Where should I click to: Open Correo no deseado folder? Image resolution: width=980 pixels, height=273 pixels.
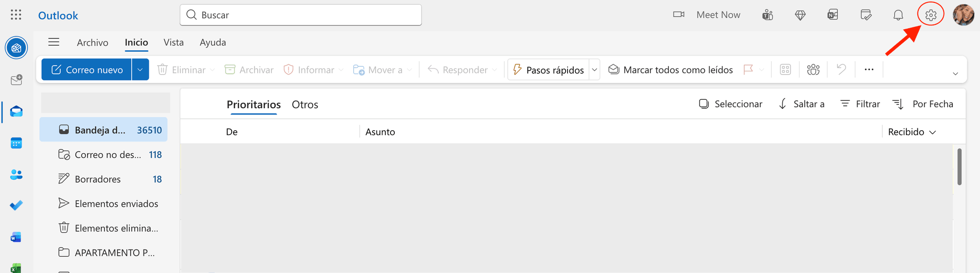click(x=103, y=155)
